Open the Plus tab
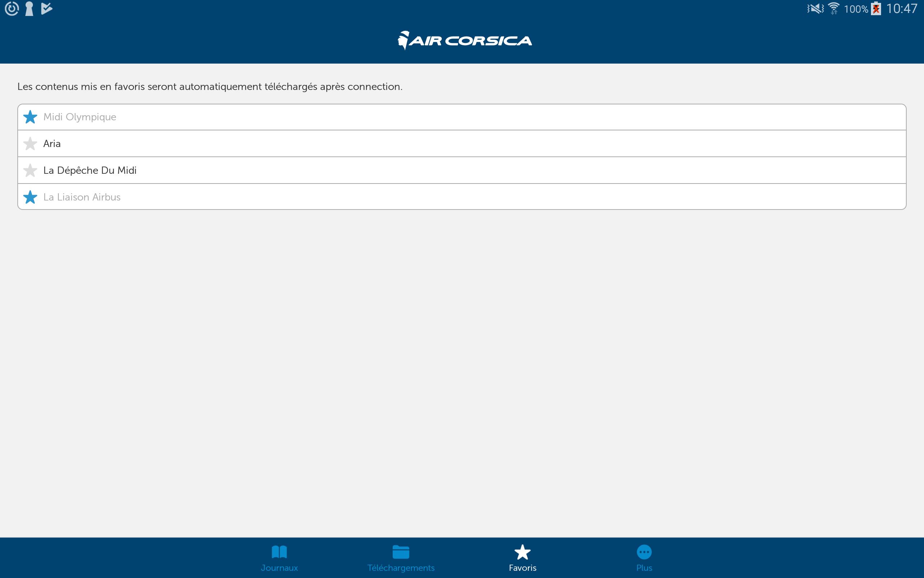Viewport: 924px width, 578px height. click(x=644, y=558)
